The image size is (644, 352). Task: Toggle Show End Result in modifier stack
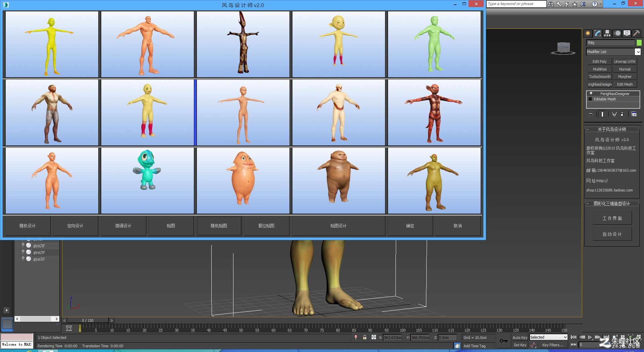[602, 114]
